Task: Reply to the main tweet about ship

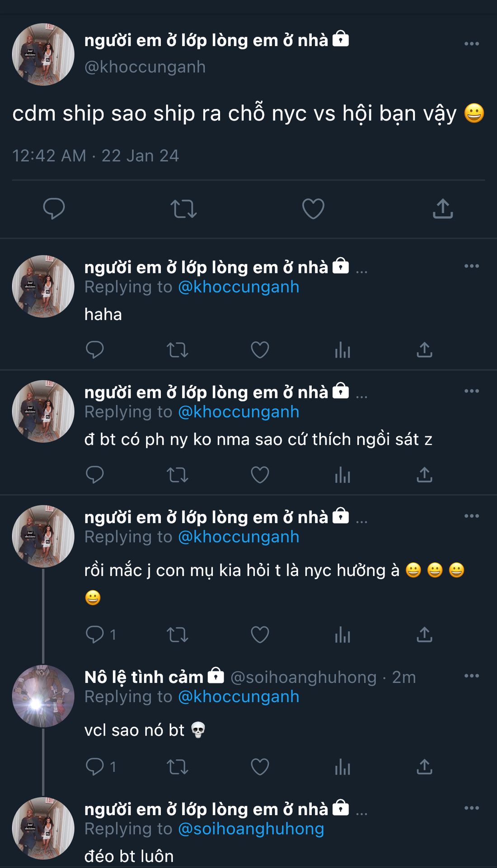Action: click(54, 209)
